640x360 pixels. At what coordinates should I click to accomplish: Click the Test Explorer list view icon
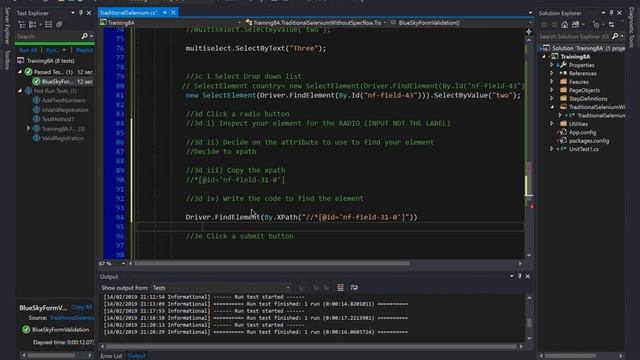click(x=49, y=25)
